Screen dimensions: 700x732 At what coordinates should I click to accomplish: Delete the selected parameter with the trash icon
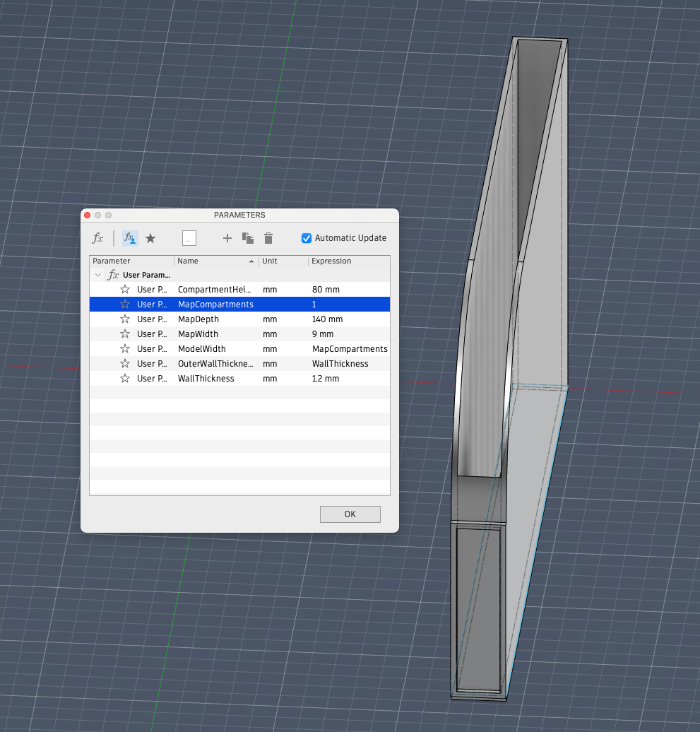[268, 238]
